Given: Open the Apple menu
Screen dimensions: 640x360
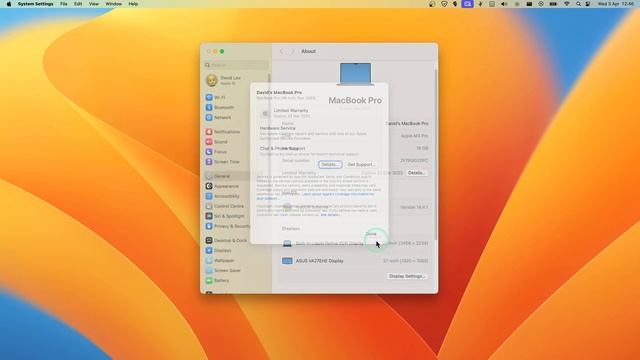Looking at the screenshot, I should [x=9, y=4].
